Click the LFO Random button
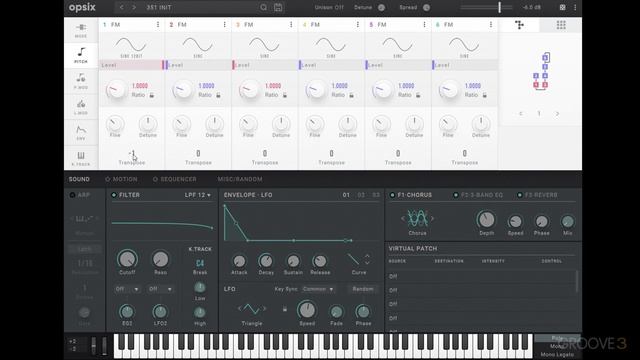This screenshot has height=360, width=640. pos(363,289)
